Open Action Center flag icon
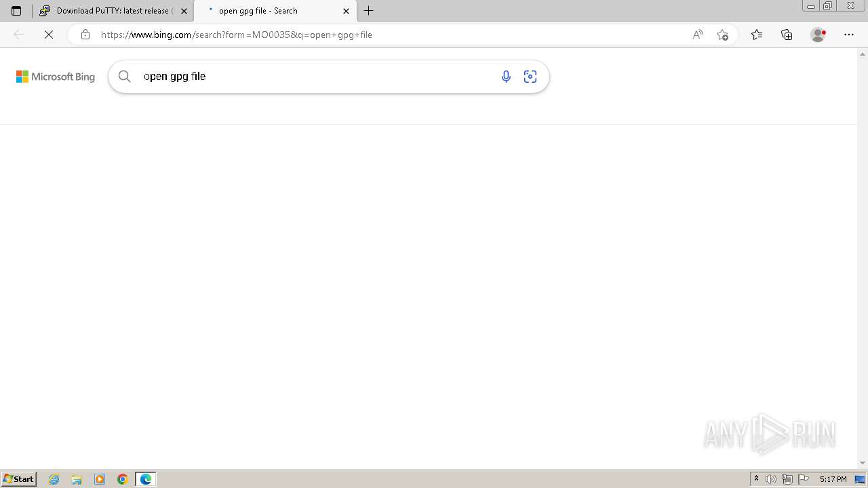The image size is (868, 488). [x=804, y=479]
